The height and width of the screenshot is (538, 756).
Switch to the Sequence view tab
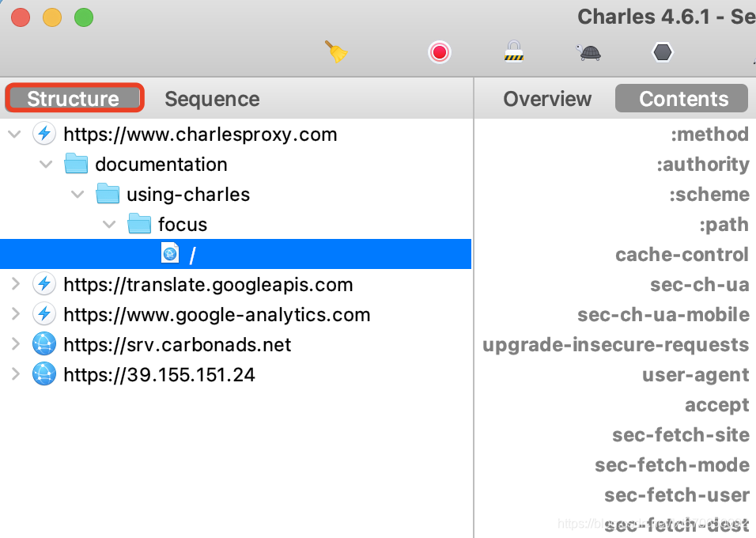pyautogui.click(x=212, y=99)
